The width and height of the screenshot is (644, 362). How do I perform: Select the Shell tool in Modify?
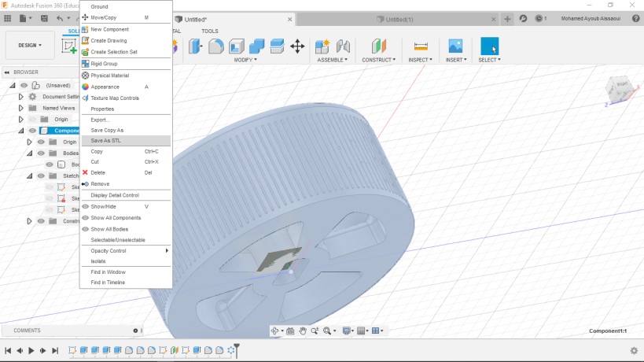(237, 46)
